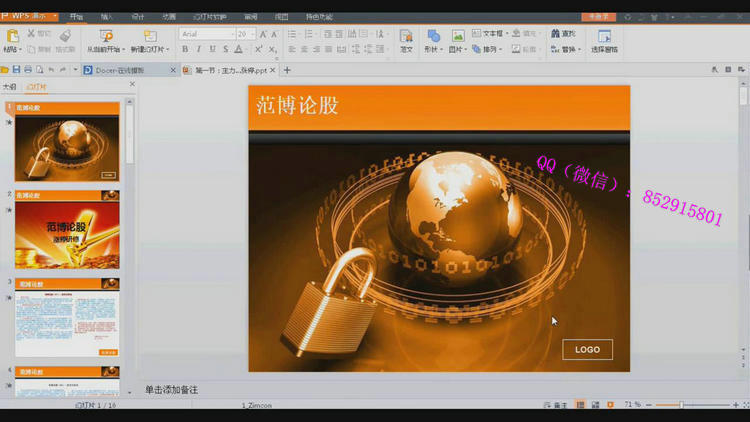The height and width of the screenshot is (422, 750).
Task: Click the notes area 单击添加备注
Action: point(172,390)
